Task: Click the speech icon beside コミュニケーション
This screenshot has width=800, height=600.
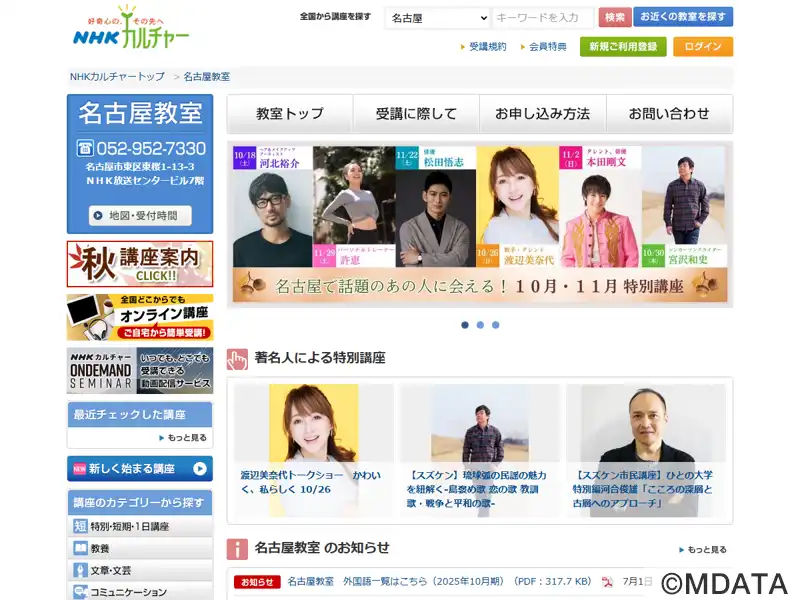Action: pyautogui.click(x=80, y=592)
